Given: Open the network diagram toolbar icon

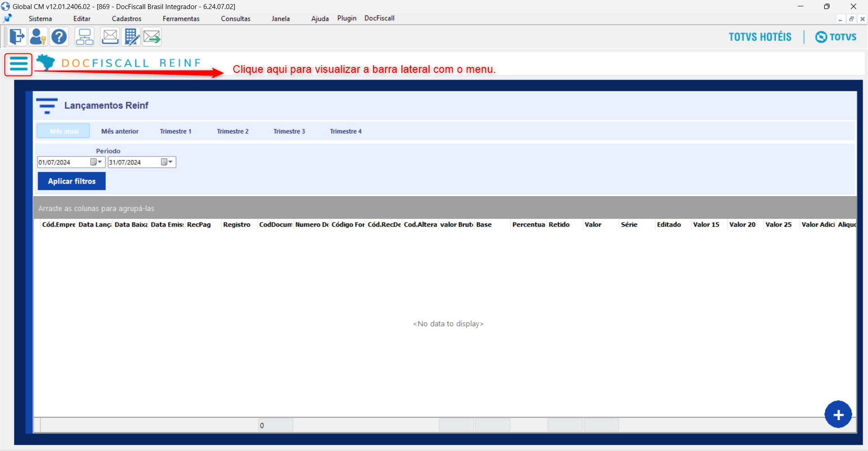Looking at the screenshot, I should (x=85, y=37).
